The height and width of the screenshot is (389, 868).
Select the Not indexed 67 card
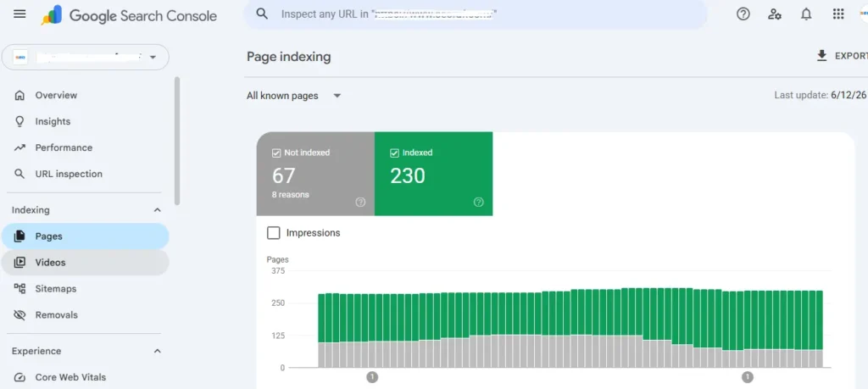pyautogui.click(x=315, y=174)
